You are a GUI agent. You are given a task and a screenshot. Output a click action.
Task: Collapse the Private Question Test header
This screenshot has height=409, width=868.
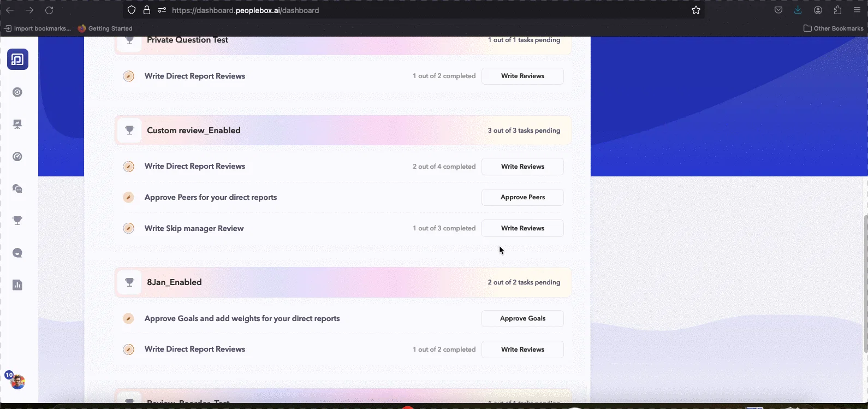pyautogui.click(x=343, y=43)
